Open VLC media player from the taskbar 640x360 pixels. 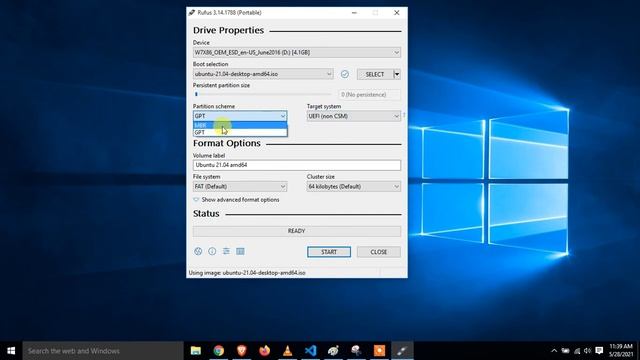(x=288, y=351)
